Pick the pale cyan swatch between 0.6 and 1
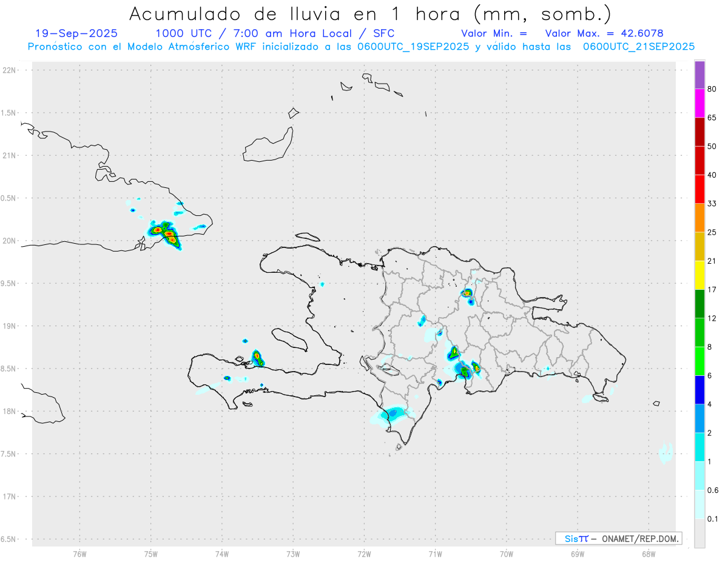 pos(699,476)
